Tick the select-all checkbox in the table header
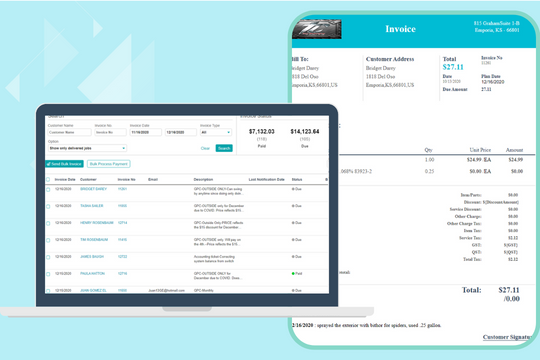This screenshot has height=360, width=540. [x=48, y=179]
